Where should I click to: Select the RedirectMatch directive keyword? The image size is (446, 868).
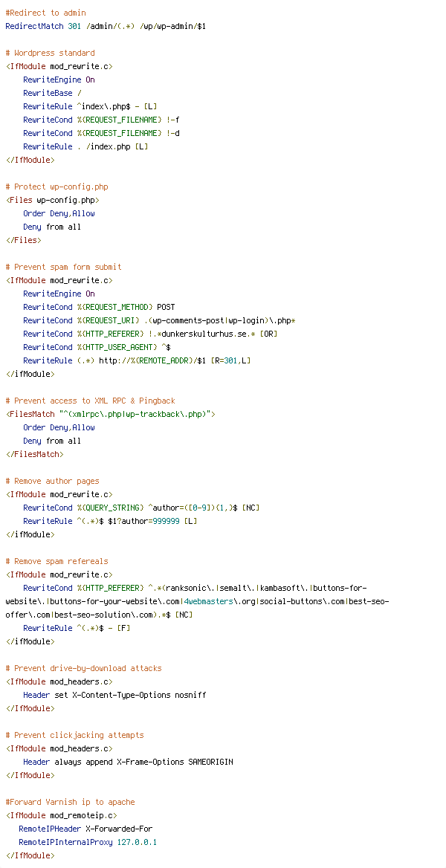coord(34,26)
